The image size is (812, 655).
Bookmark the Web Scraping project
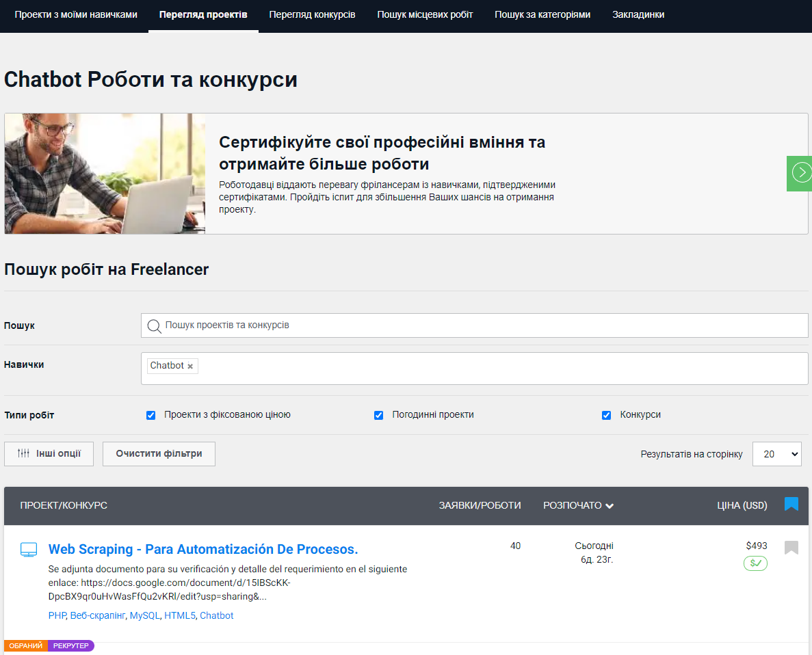pos(791,547)
